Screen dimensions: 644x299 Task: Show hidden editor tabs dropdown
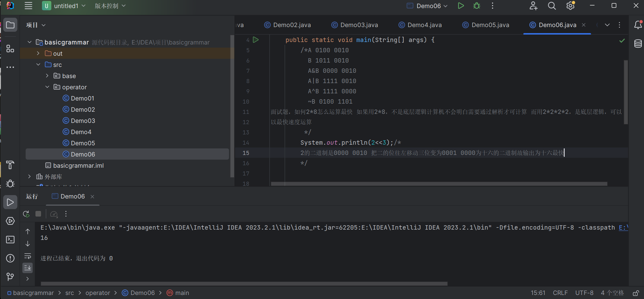click(x=607, y=25)
